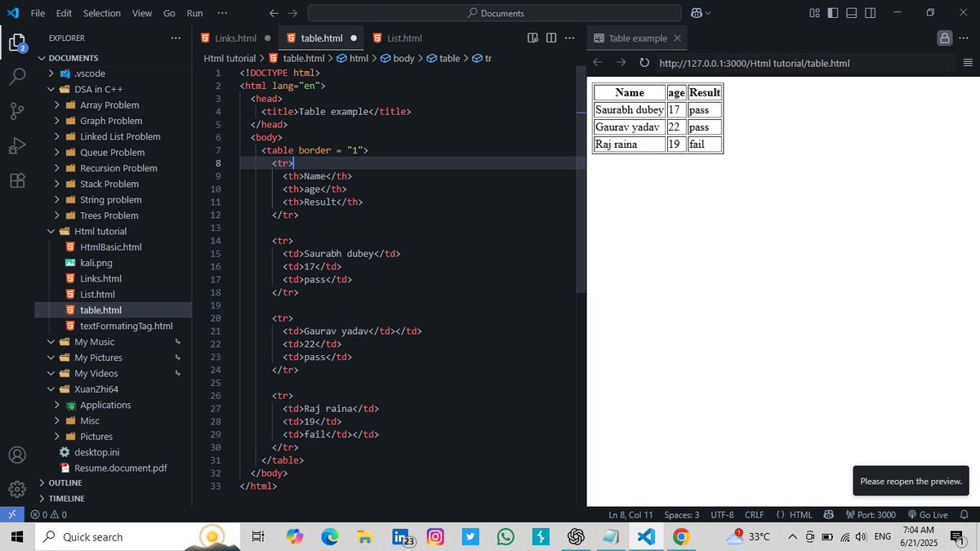The image size is (980, 551).
Task: Click the errors and warnings status indicator
Action: [x=48, y=515]
